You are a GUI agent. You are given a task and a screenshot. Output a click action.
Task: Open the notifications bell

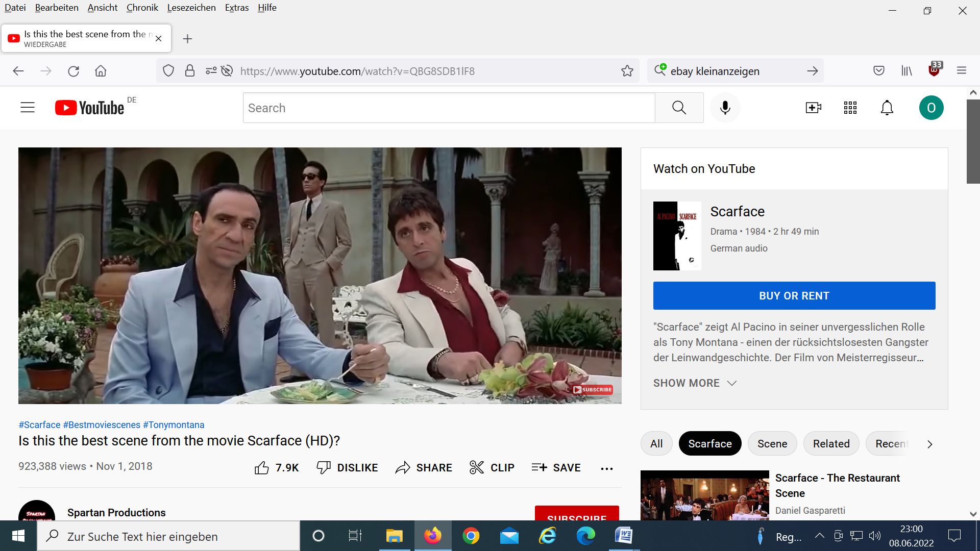click(887, 108)
